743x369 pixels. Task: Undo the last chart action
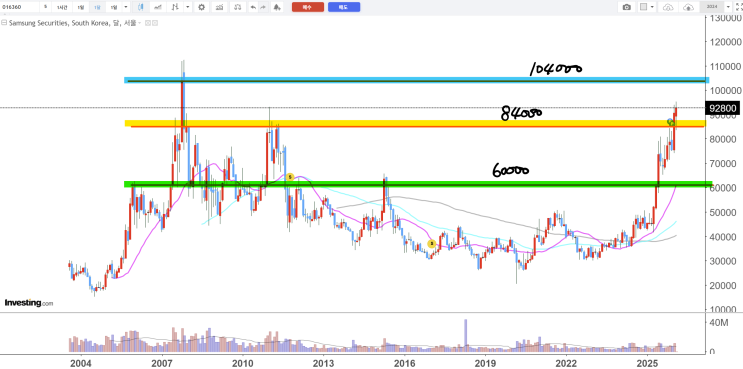click(x=253, y=7)
